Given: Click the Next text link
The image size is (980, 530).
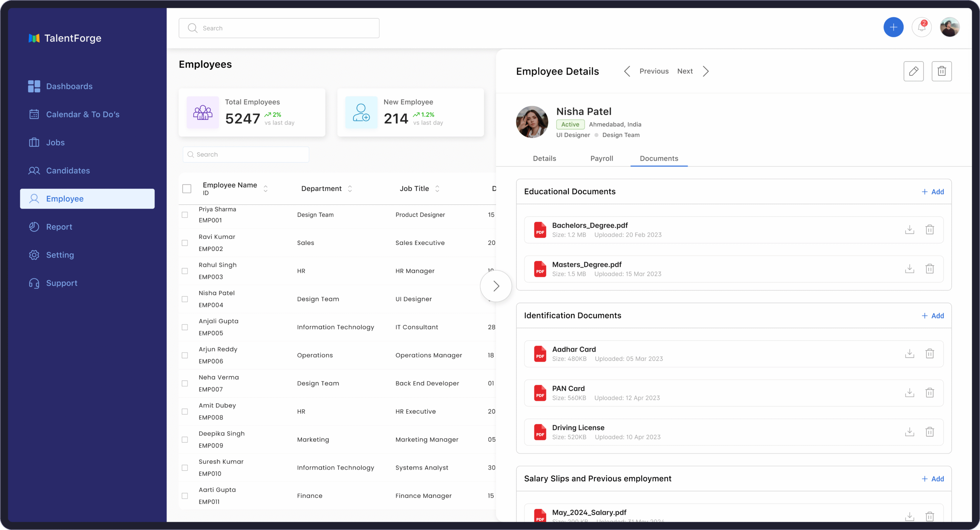Looking at the screenshot, I should pyautogui.click(x=685, y=71).
